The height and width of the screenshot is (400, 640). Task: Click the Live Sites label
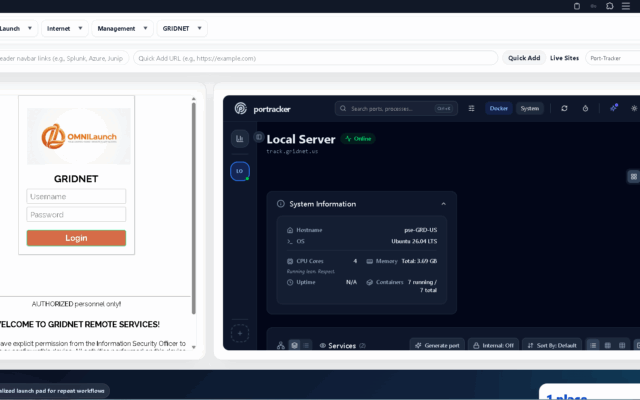[564, 58]
